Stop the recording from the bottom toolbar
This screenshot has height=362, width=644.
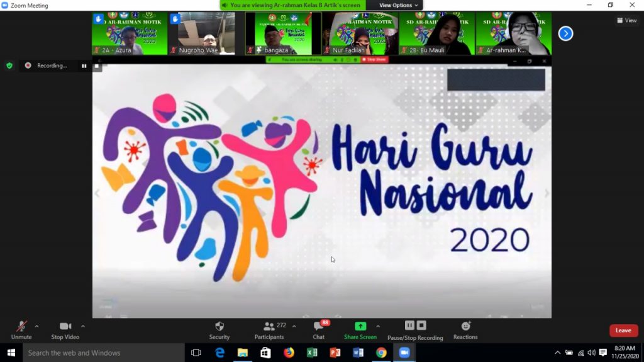(422, 325)
